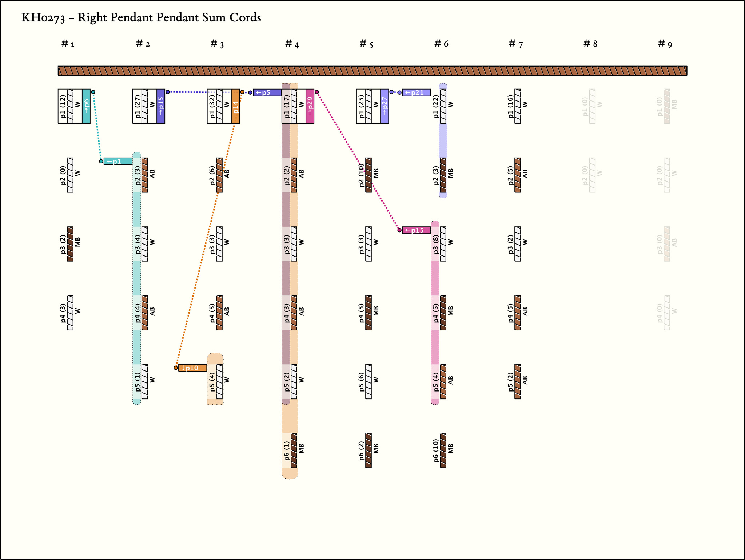
Task: Click the purple →p15 tag in column 2
Action: pyautogui.click(x=161, y=106)
